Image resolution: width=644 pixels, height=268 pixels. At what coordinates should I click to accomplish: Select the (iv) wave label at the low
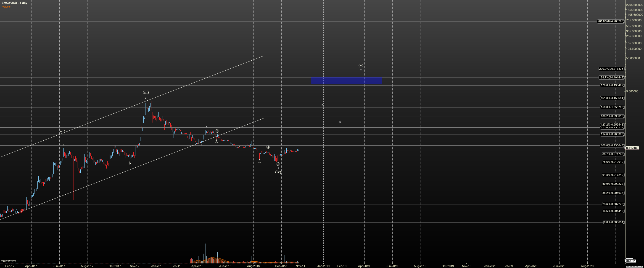(278, 172)
